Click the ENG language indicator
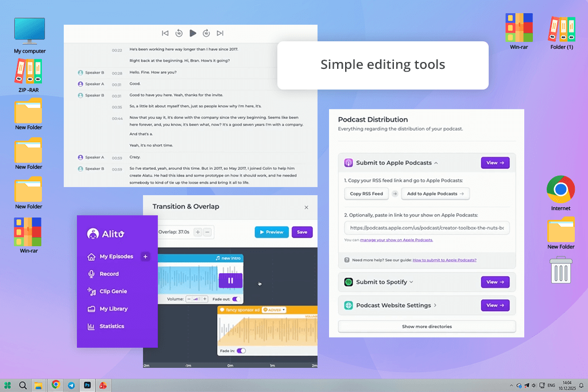The height and width of the screenshot is (392, 588). pos(551,385)
